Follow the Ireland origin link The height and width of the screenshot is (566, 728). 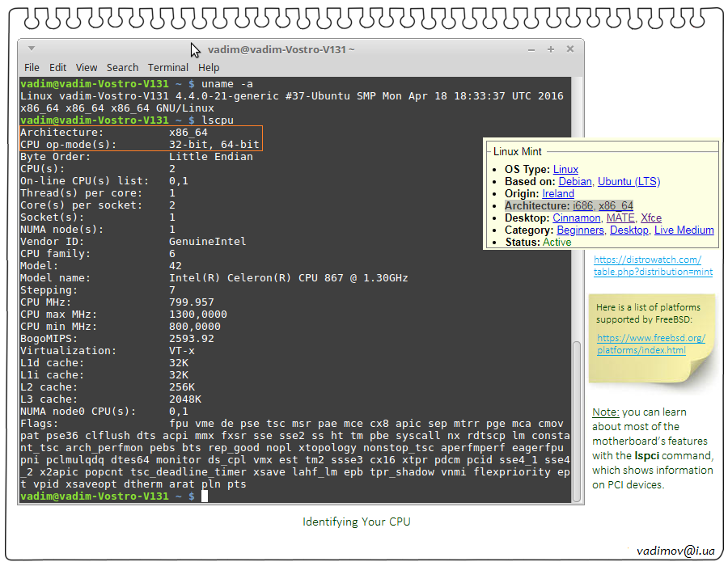click(558, 194)
